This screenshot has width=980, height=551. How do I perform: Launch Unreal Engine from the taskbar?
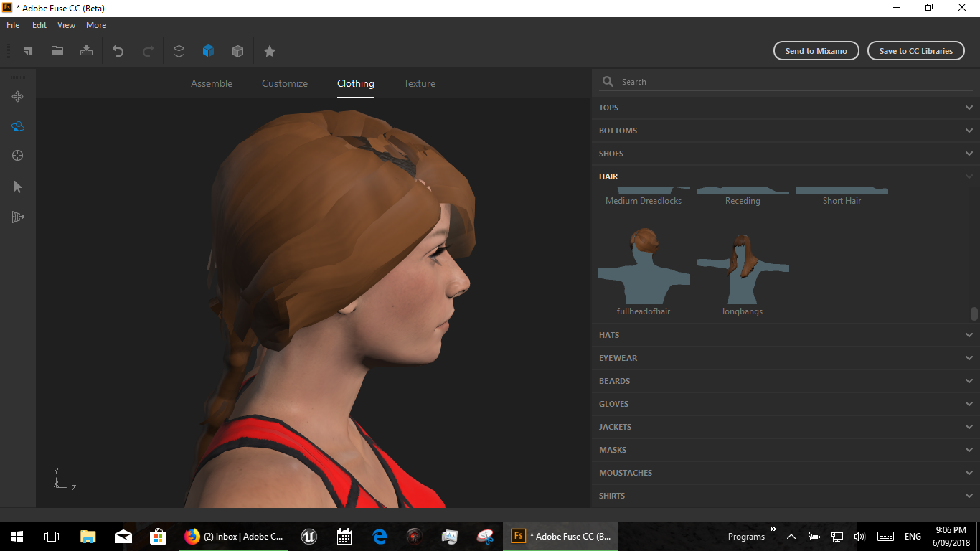coord(309,537)
